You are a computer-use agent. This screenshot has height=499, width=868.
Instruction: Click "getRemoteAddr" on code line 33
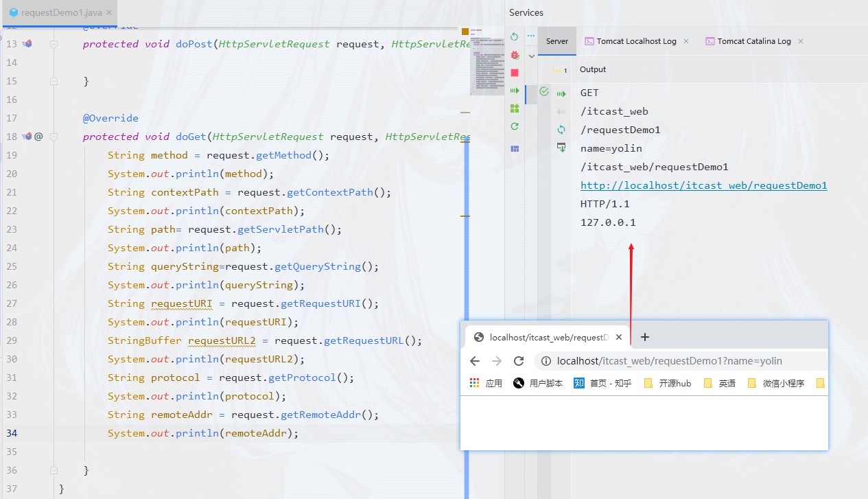(x=320, y=415)
